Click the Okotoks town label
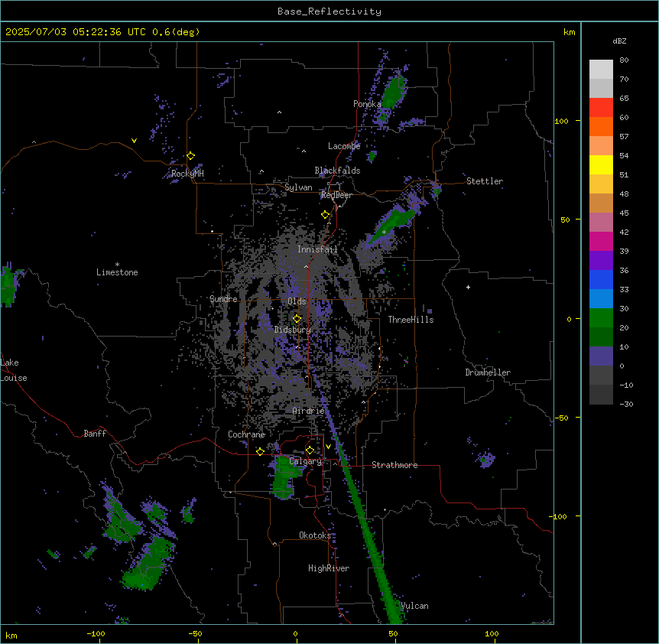Image resolution: width=659 pixels, height=644 pixels. tap(315, 535)
